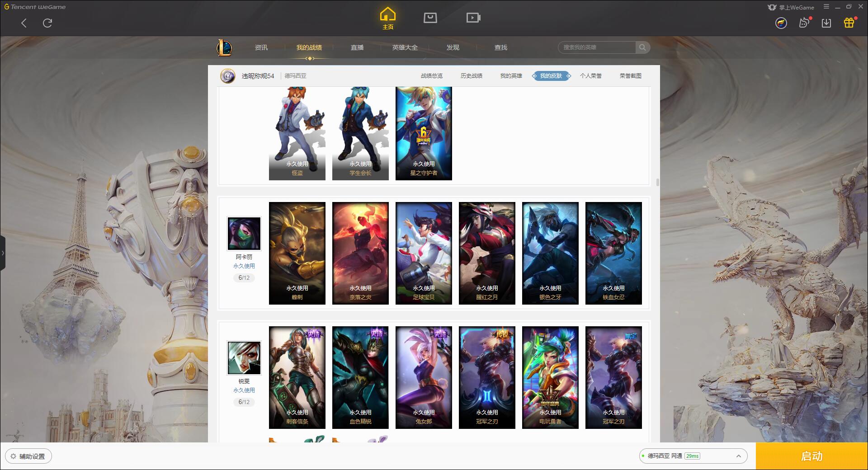The image size is (868, 470).
Task: Select the 英雄大全 tab
Action: coord(405,47)
